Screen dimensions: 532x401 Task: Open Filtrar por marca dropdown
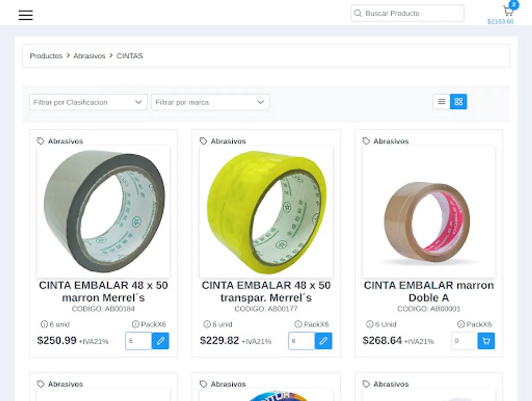210,102
